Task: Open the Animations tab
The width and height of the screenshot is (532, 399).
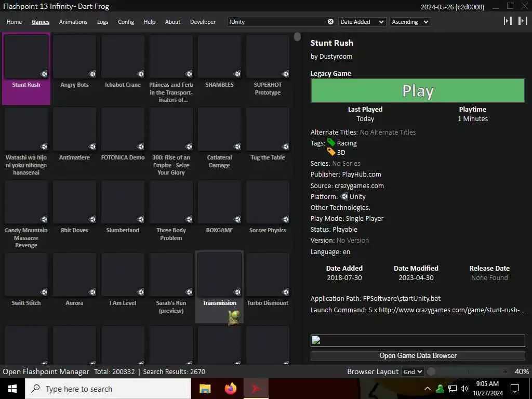Action: [73, 22]
